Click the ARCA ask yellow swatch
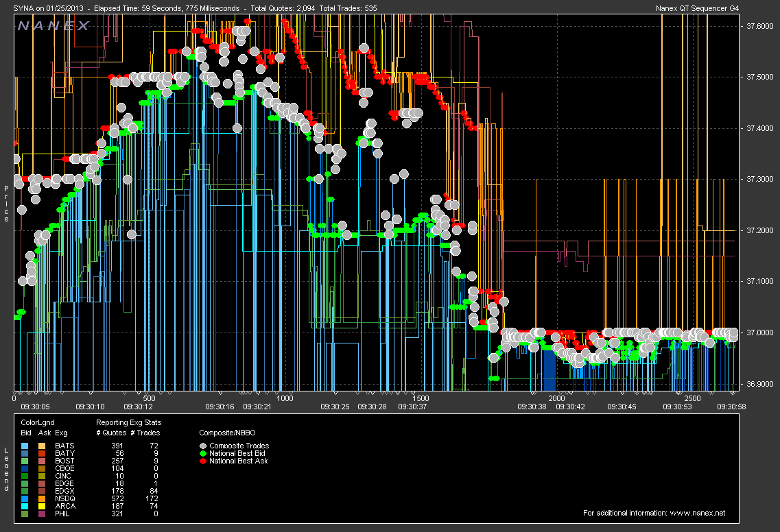Image resolution: width=780 pixels, height=532 pixels. click(42, 506)
